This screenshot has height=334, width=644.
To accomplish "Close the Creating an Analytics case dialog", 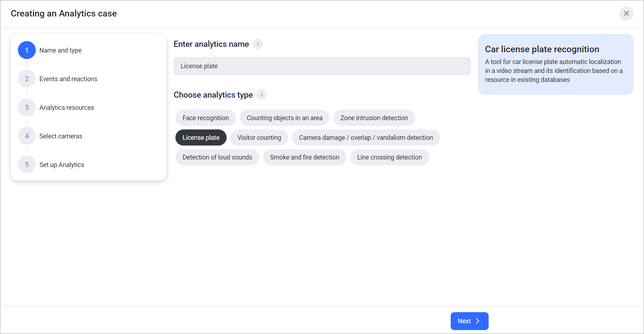I will [x=626, y=14].
